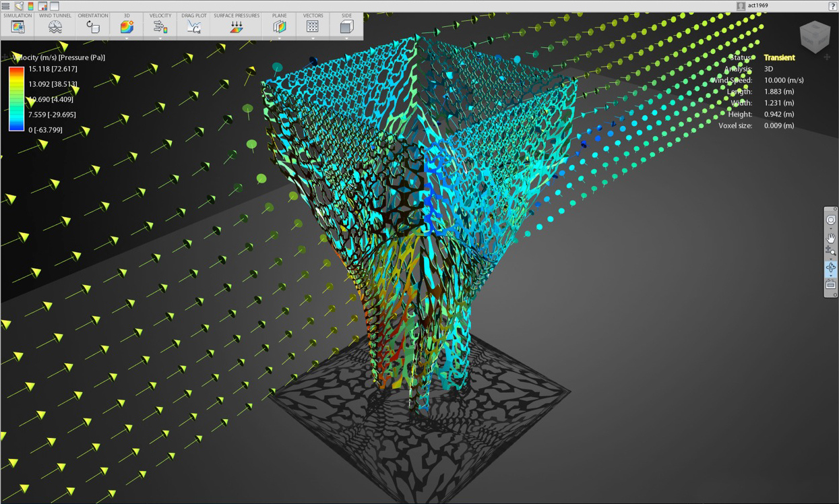The image size is (839, 504).
Task: Expand the Vectors dropdown arrow
Action: 313,38
